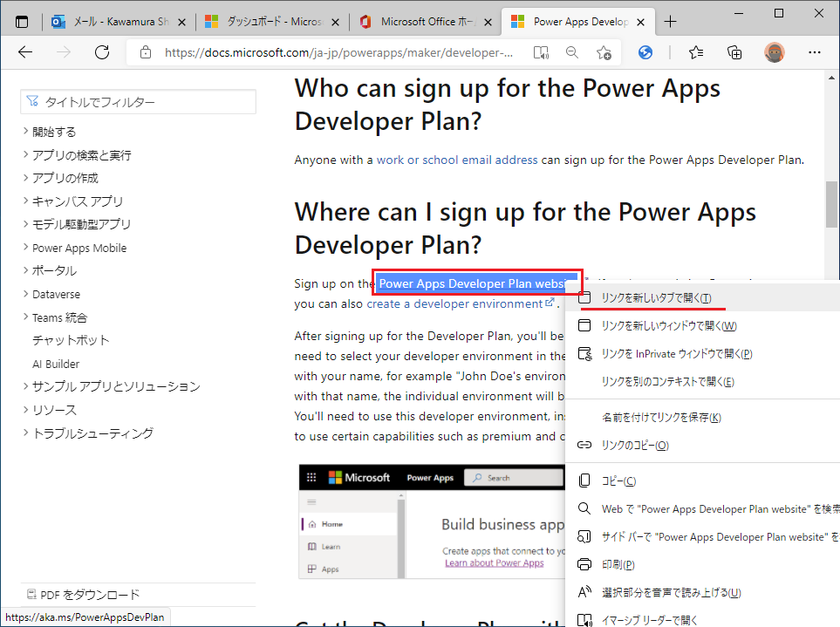Open the Favorites list icon

point(696,52)
